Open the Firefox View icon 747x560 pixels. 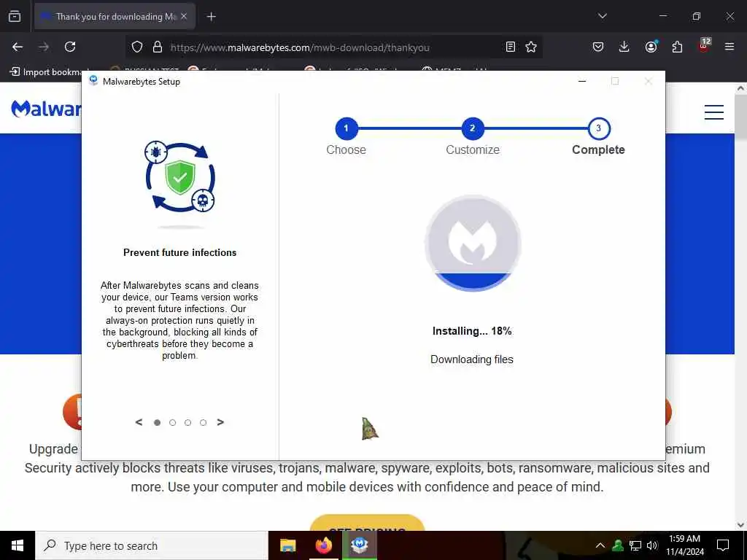(x=15, y=16)
